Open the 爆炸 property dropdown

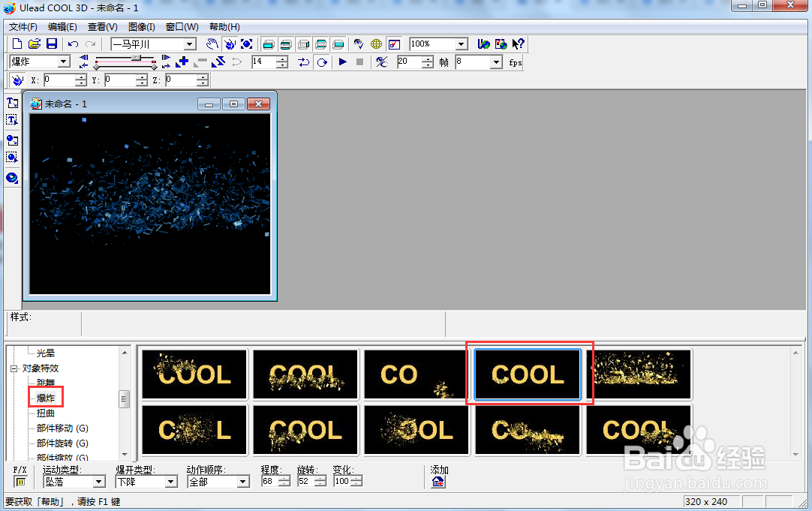pyautogui.click(x=64, y=62)
